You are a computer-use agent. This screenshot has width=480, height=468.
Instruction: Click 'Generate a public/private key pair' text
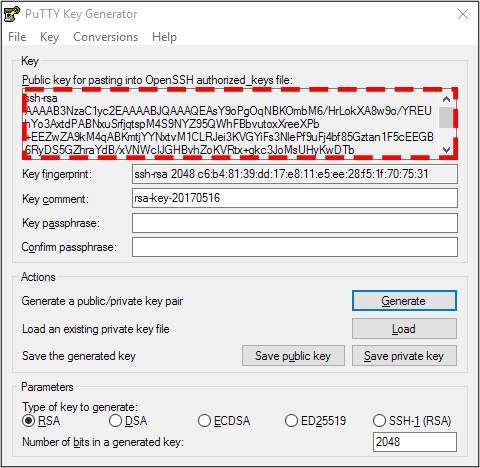click(x=102, y=301)
